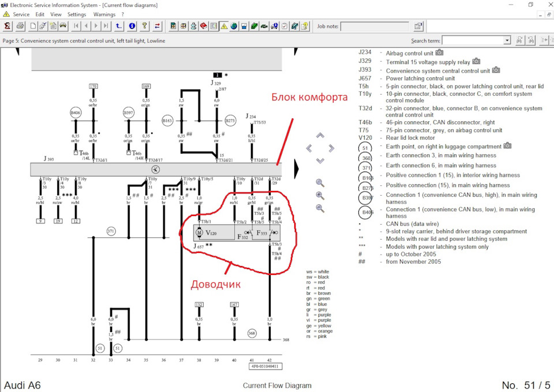Click the exit icon with red X
Screen dimensions: 554x392
(x=8, y=26)
